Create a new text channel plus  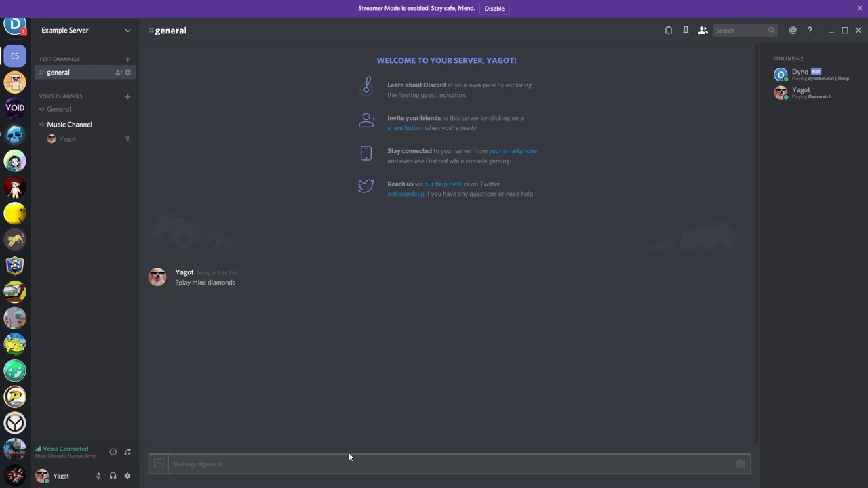[127, 60]
